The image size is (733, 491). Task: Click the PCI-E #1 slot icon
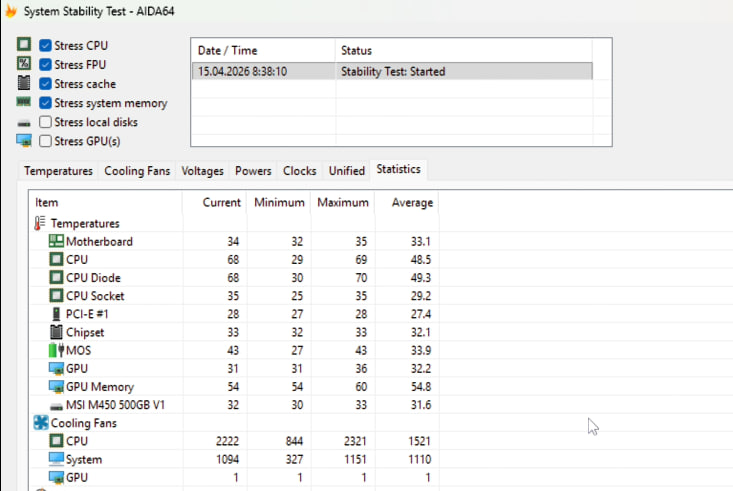[x=56, y=314]
